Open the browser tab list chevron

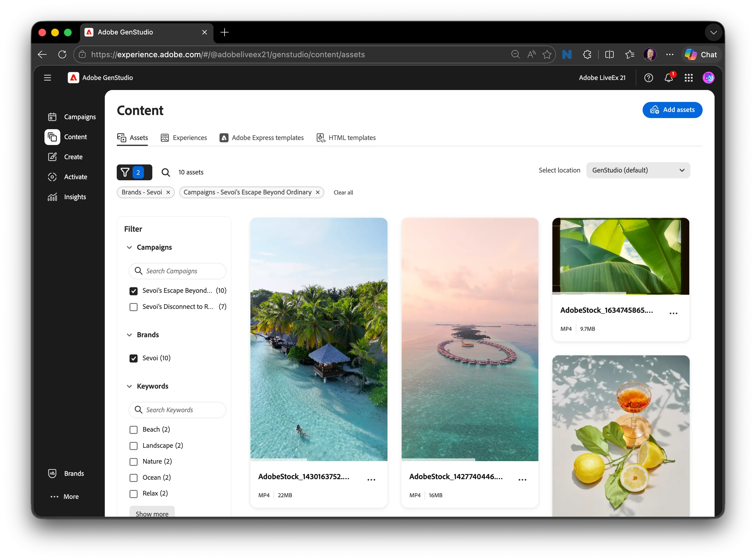tap(713, 32)
